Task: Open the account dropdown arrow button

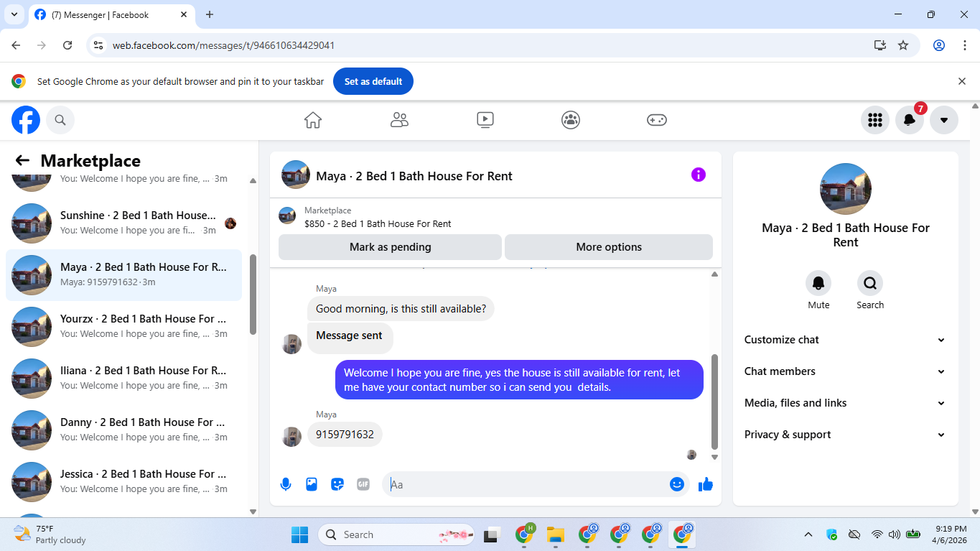Action: [x=943, y=120]
